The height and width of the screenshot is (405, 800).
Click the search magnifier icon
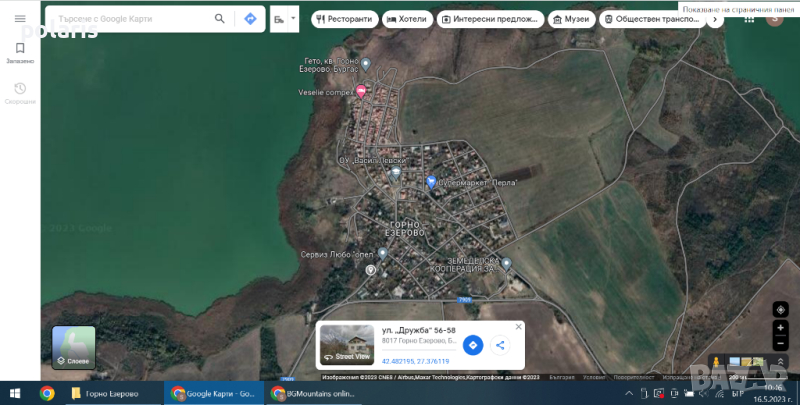pos(220,18)
